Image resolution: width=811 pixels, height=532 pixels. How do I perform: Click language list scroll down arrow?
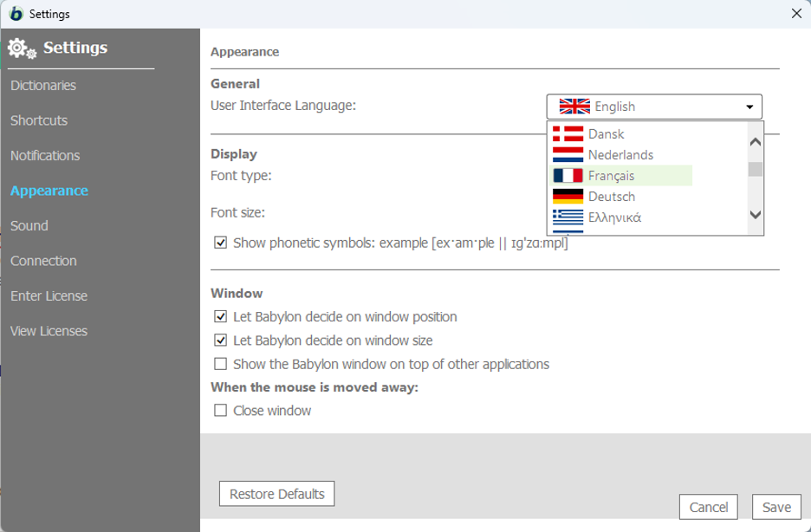click(x=756, y=215)
